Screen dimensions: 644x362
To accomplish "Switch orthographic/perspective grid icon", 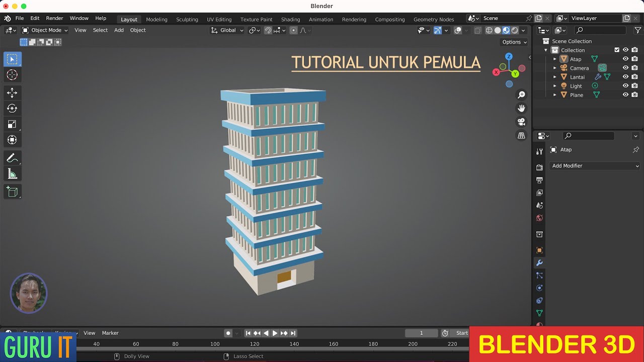I will (x=521, y=136).
